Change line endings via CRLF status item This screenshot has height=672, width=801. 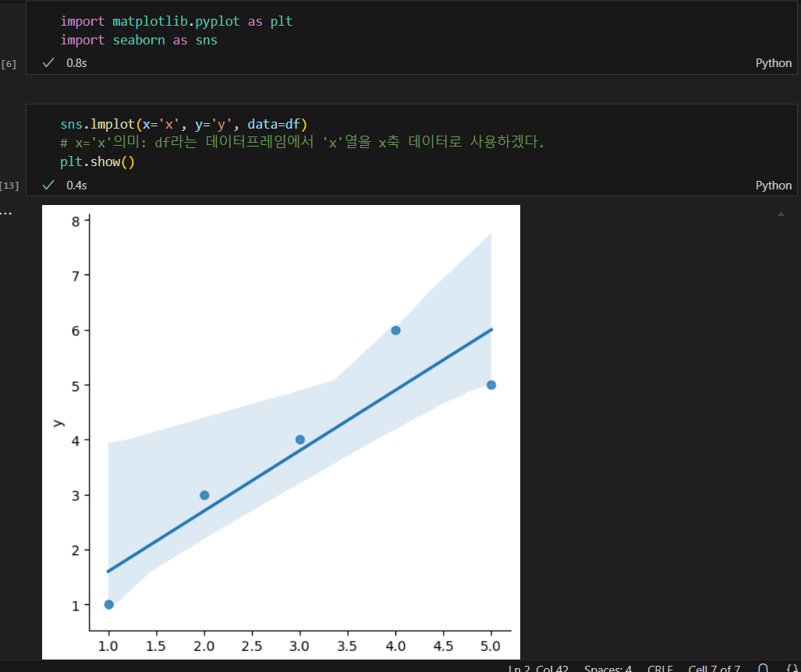[x=660, y=668]
